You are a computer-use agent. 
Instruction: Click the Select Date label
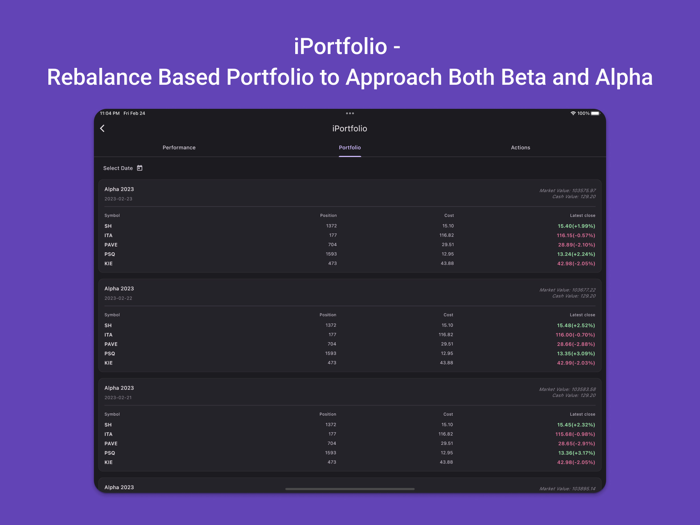tap(118, 168)
